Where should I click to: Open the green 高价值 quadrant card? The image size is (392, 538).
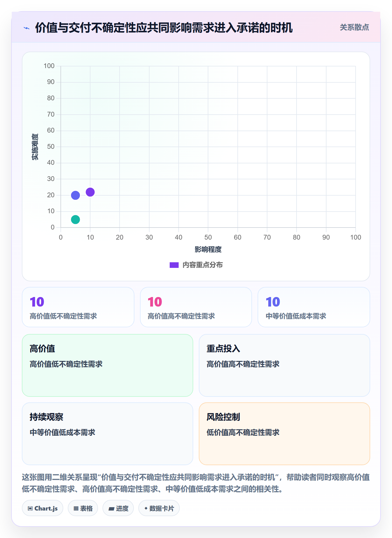point(108,365)
